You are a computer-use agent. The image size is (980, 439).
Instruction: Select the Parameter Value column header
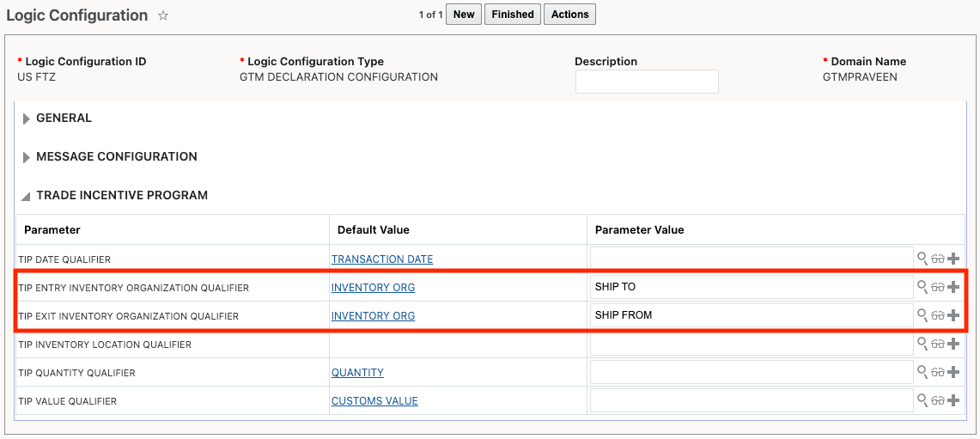click(639, 229)
